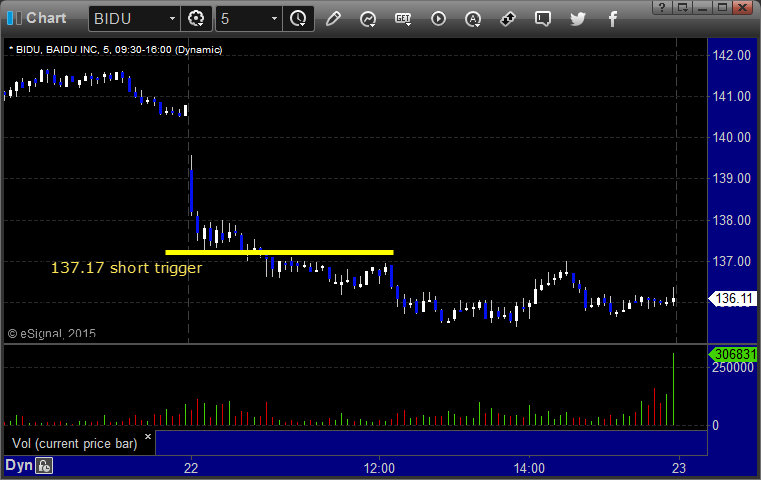Open the help question mark button
Screen dimensions: 761x480
[662, 7]
